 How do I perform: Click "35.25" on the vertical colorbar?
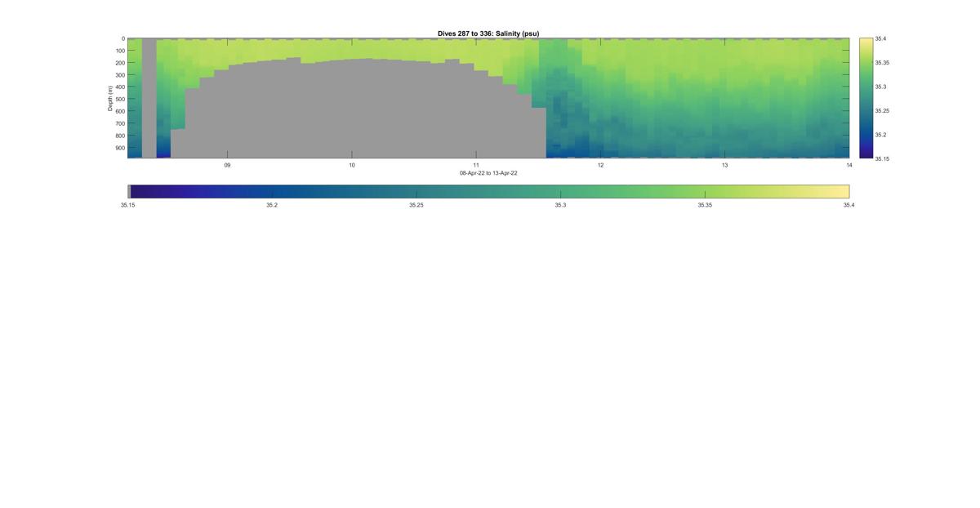[x=882, y=110]
